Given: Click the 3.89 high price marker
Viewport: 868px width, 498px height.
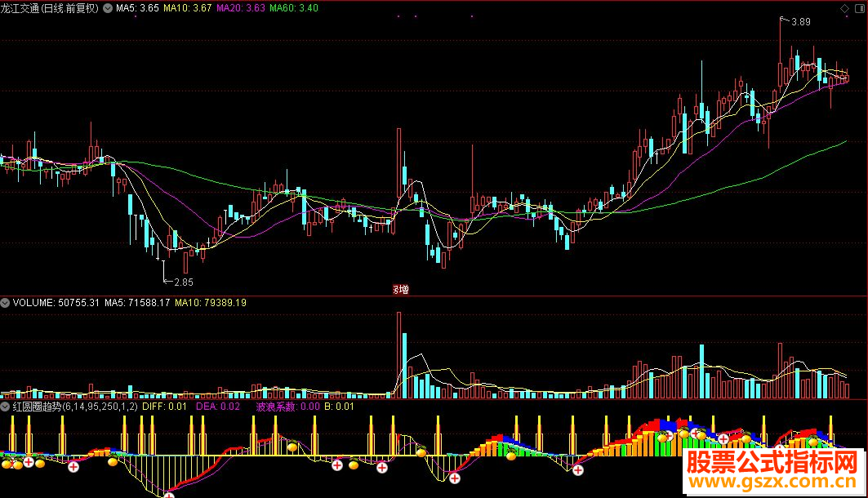Looking at the screenshot, I should (800, 22).
